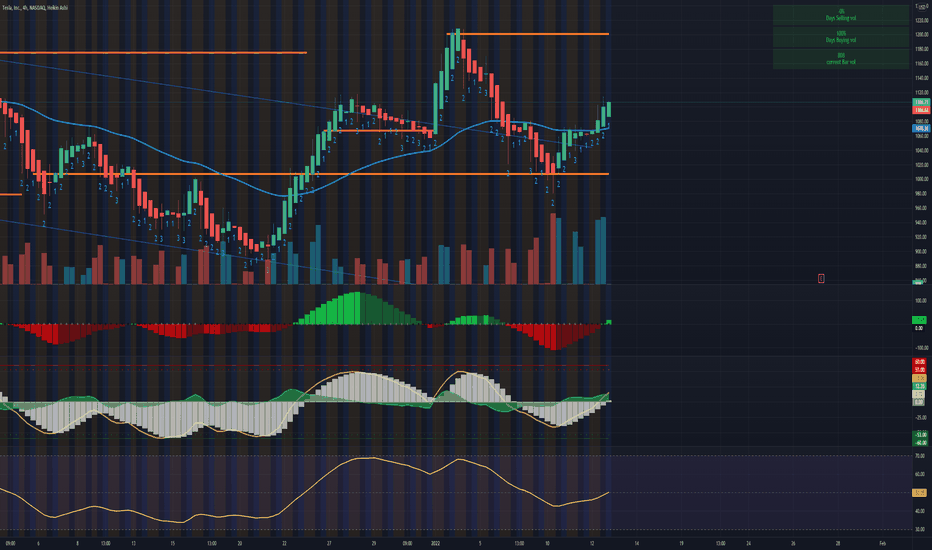Screen dimensions: 932x550
Task: Click the blue moving average price label
Action: 921,128
